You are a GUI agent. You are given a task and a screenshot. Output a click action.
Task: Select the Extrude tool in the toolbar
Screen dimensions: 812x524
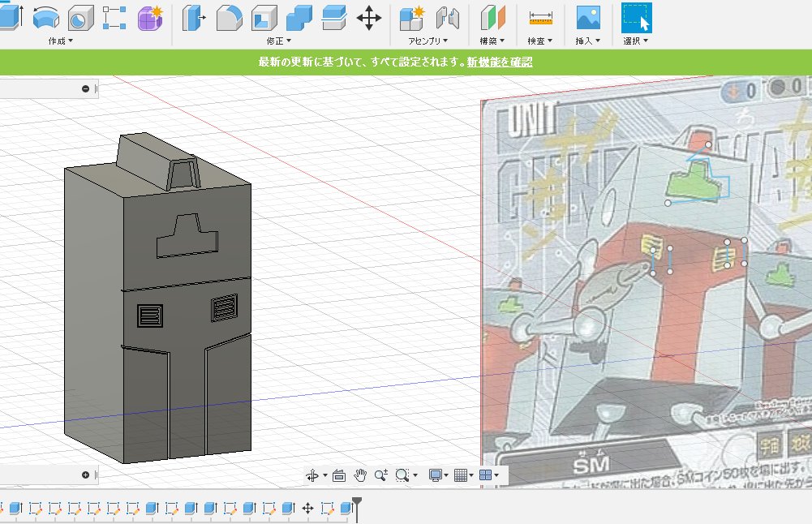(x=11, y=17)
